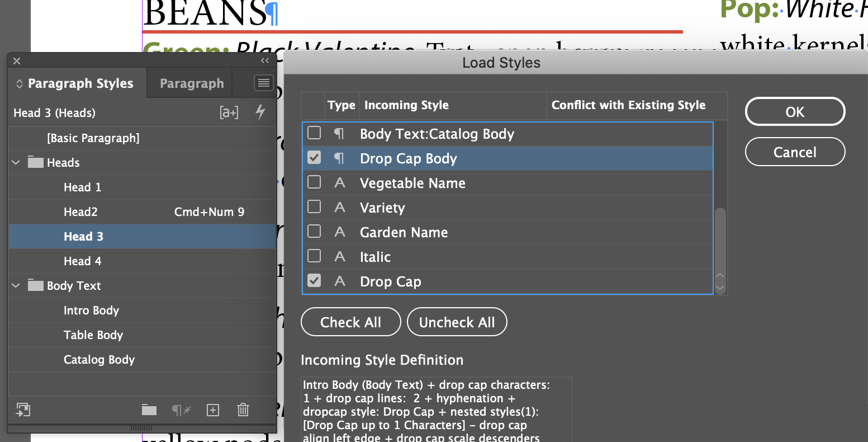Click the Uncheck All button
Viewport: 868px width, 442px height.
point(457,322)
